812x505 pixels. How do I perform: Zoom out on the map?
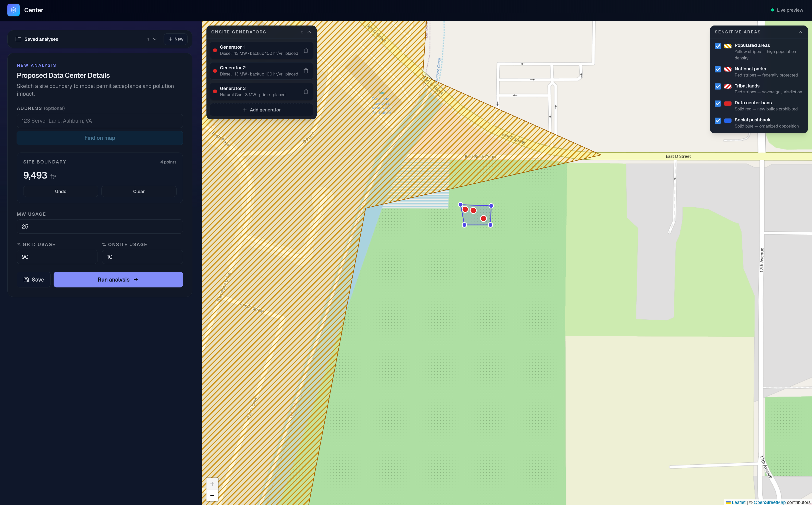[212, 495]
